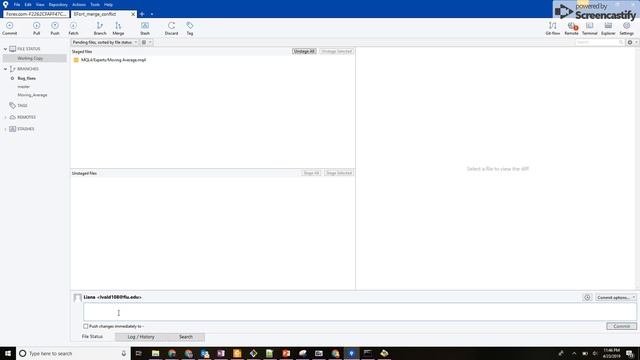Open PowerPoint from the taskbar

[286, 353]
